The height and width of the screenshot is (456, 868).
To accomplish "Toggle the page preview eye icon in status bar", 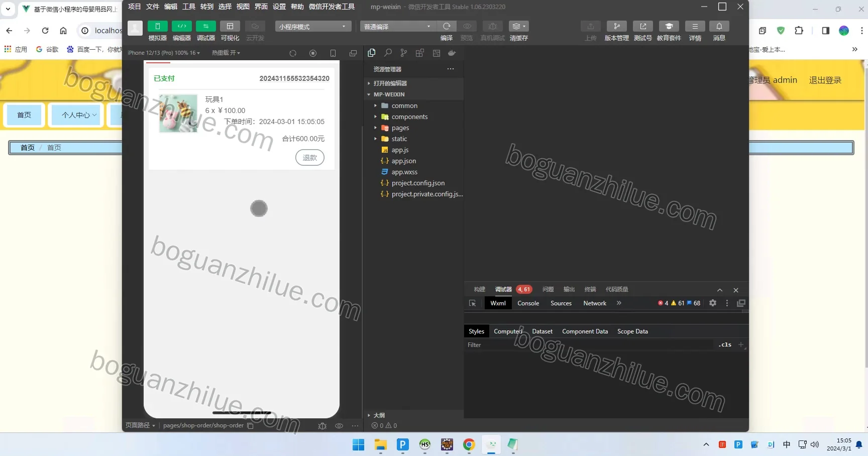I will click(x=339, y=426).
